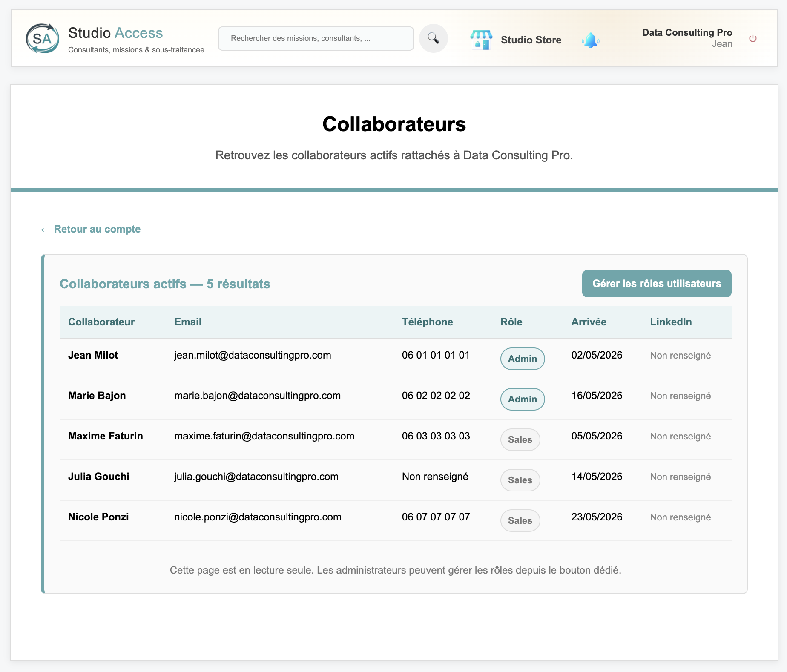This screenshot has width=787, height=672.
Task: Click arrival date 23/05/2026
Action: [x=597, y=517]
